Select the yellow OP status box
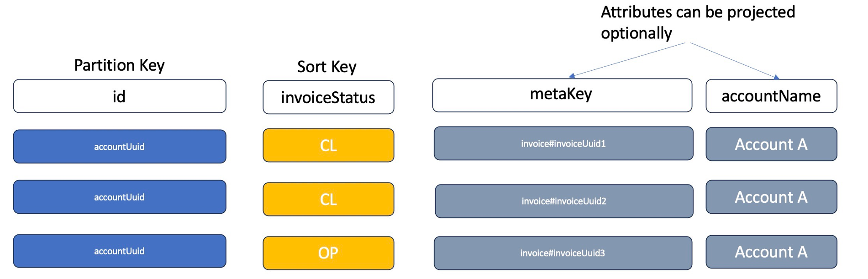This screenshot has width=868, height=279. tap(328, 253)
